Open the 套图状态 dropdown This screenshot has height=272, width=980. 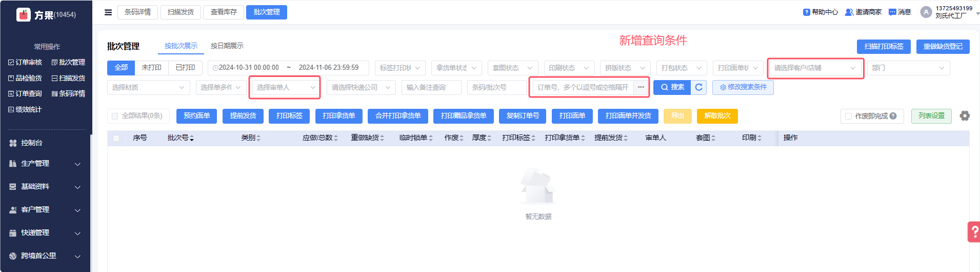click(x=513, y=68)
